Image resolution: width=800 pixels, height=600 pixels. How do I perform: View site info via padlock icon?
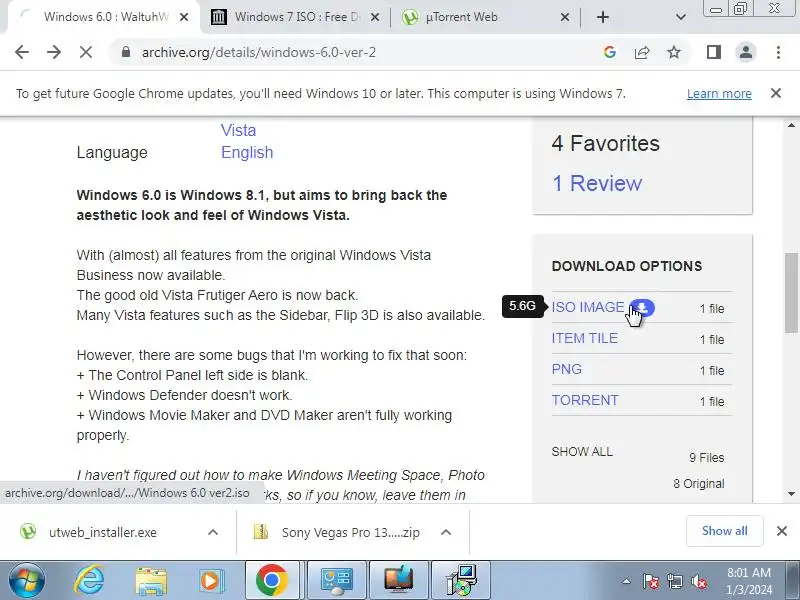point(126,52)
